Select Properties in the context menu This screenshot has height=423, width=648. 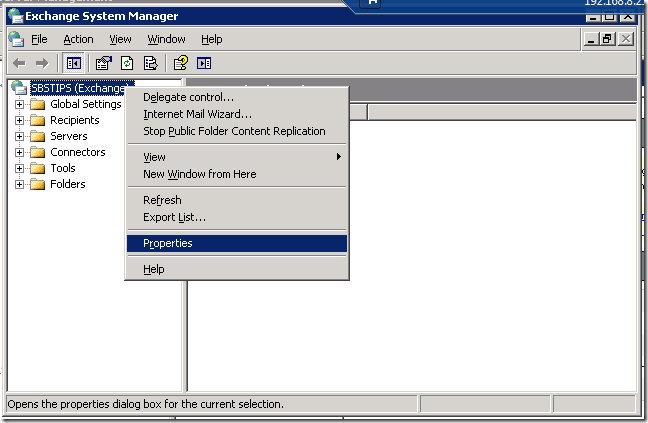pos(168,243)
